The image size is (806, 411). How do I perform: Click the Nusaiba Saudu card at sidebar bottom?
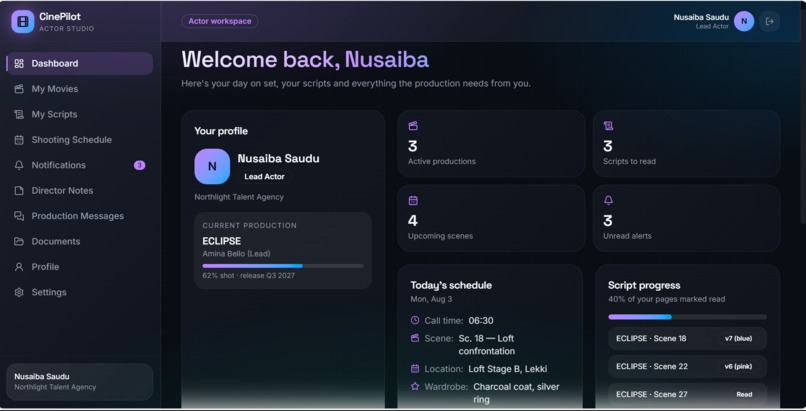[79, 382]
